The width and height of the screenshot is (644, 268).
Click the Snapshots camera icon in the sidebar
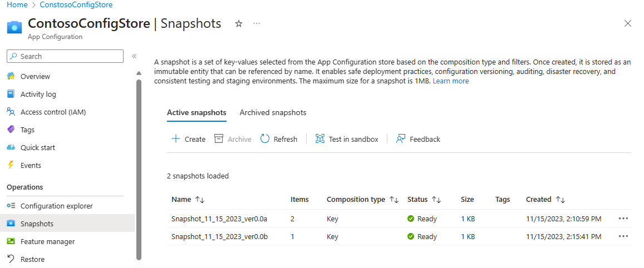11,224
